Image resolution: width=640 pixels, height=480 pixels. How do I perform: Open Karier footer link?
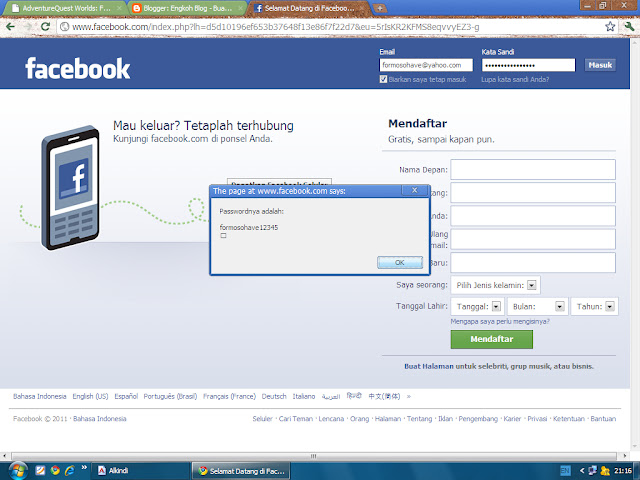(x=512, y=419)
